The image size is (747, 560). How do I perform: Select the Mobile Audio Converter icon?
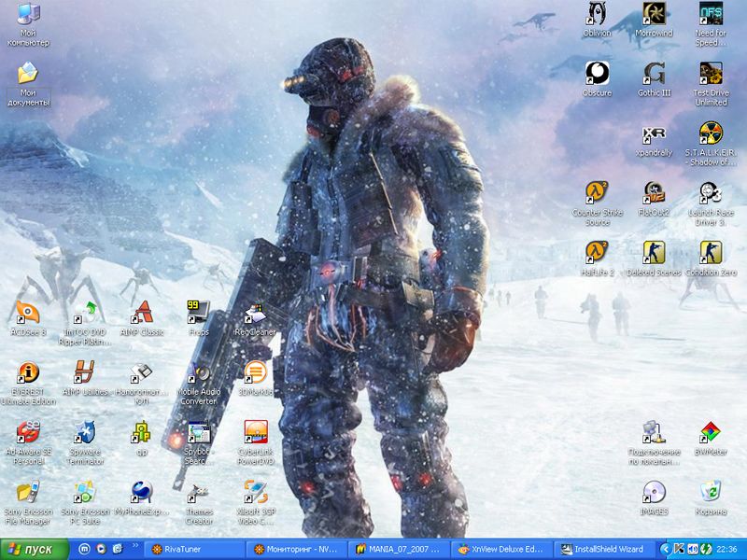pyautogui.click(x=199, y=372)
